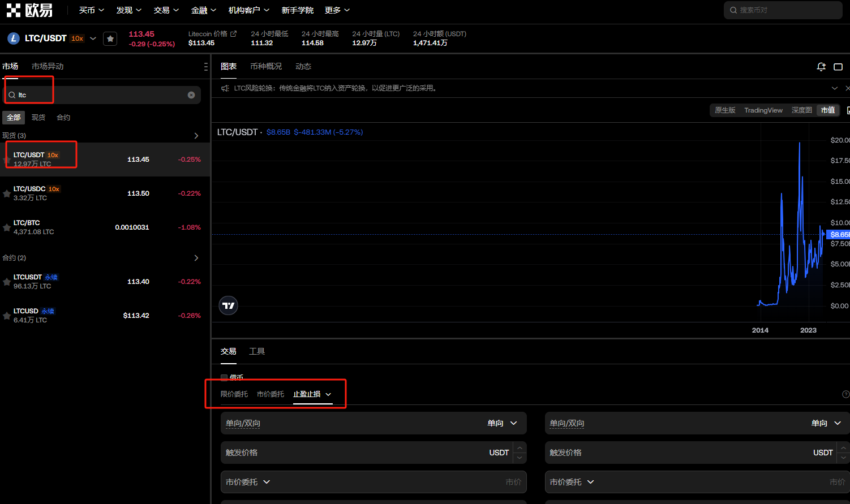Select the 市值 chart view

tap(828, 110)
